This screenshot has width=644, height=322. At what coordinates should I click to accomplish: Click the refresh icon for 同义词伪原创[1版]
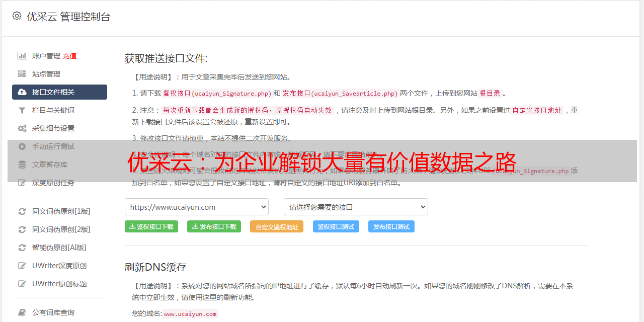[22, 211]
